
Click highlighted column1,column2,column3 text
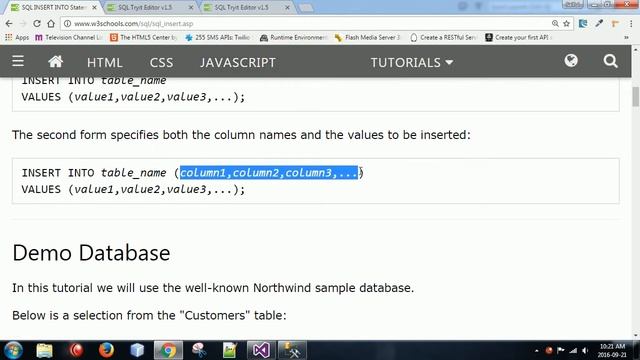coord(269,173)
